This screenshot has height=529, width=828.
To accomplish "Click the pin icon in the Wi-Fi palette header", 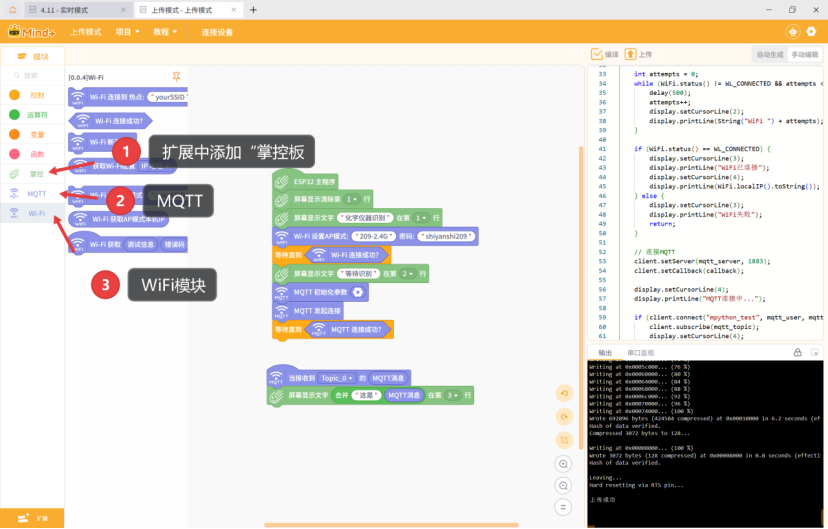I will point(177,76).
